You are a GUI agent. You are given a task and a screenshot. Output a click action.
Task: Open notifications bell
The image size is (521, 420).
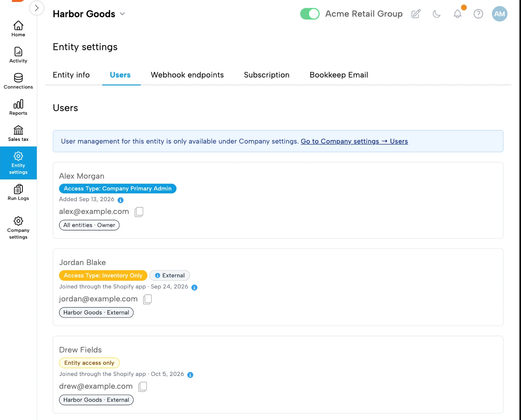click(458, 14)
